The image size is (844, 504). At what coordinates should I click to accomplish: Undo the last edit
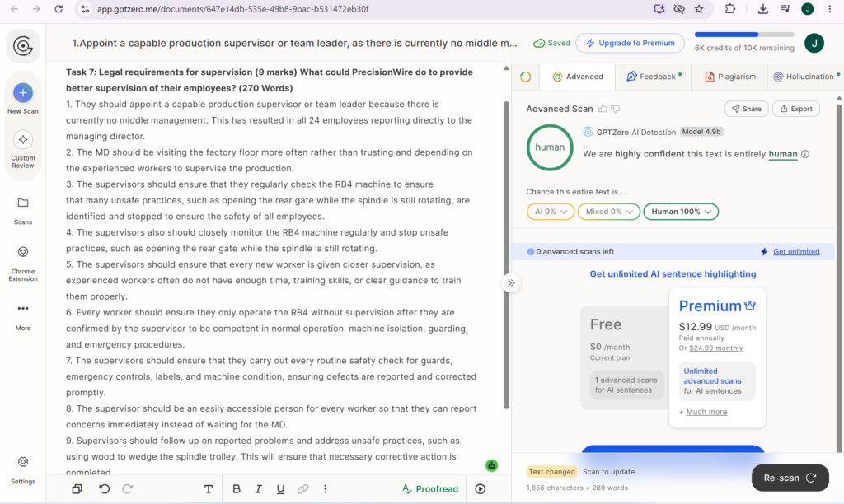pos(105,489)
